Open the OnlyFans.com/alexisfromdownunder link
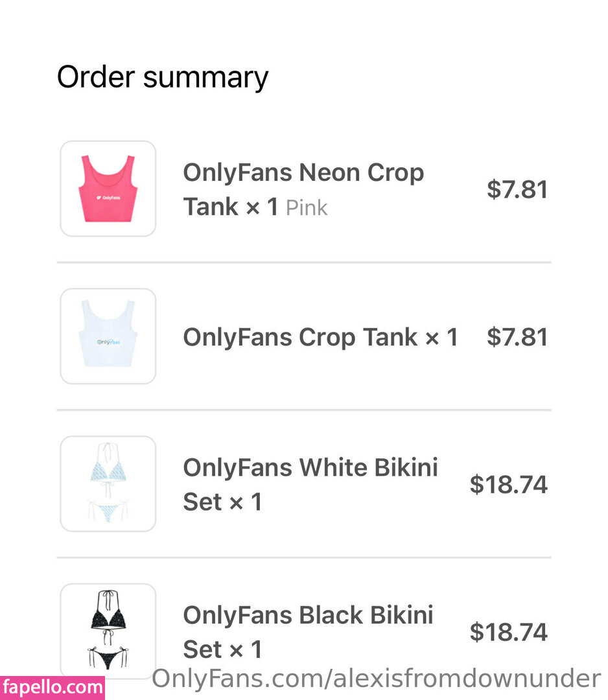The image size is (608, 700). 376,679
